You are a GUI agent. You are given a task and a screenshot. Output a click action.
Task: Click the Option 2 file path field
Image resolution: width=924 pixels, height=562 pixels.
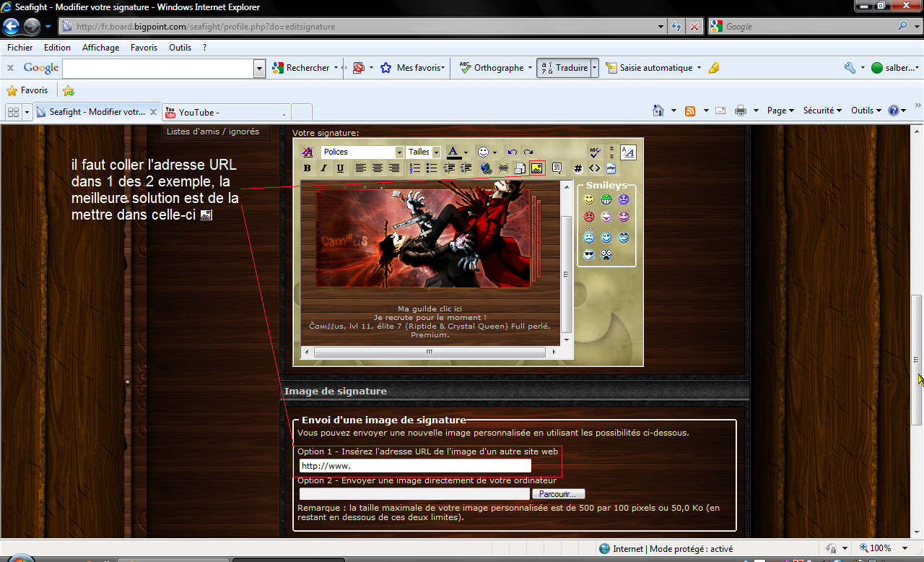pos(414,494)
